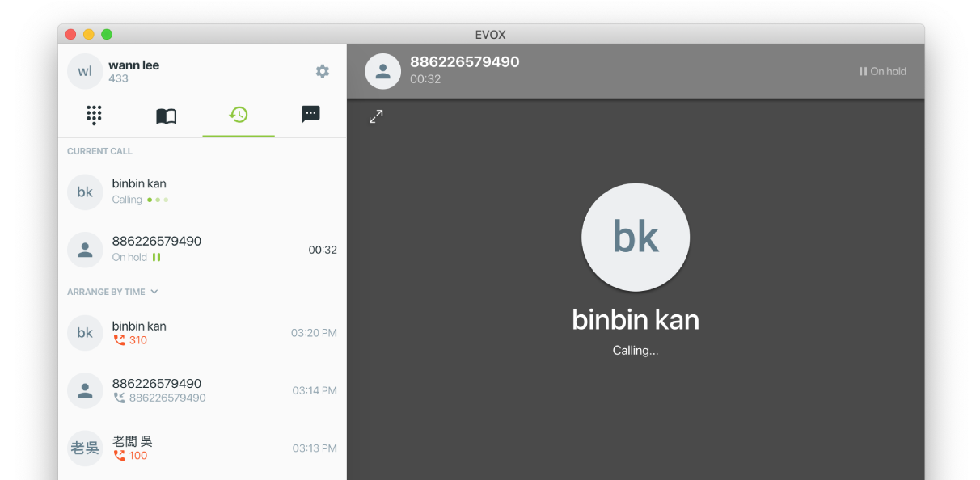Viewport: 980px width, 480px height.
Task: Click the 00:32 timer in current call list
Action: (323, 250)
